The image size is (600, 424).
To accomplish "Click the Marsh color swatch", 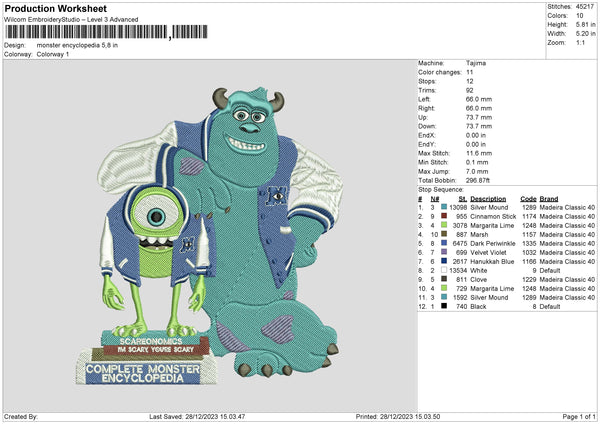I will (x=444, y=234).
